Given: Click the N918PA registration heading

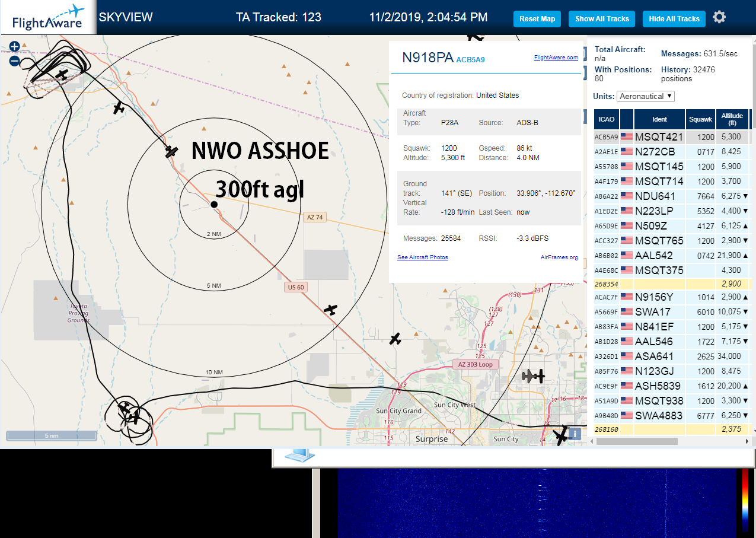Looking at the screenshot, I should pos(428,58).
